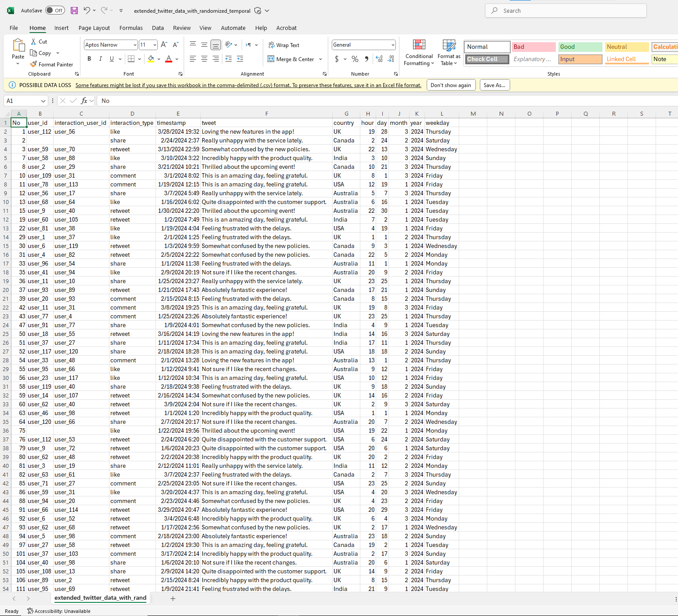Toggle bottom alignment
Viewport: 678px width, 616px height.
click(x=216, y=45)
